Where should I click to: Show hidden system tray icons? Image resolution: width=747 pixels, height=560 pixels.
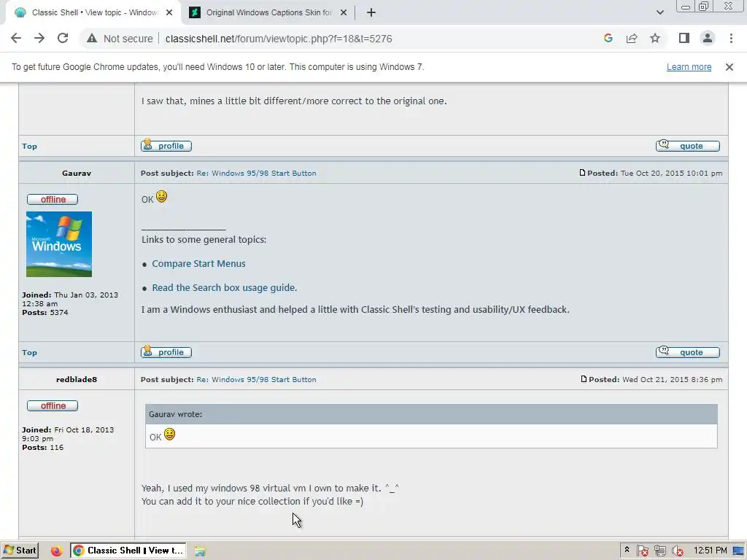point(627,550)
